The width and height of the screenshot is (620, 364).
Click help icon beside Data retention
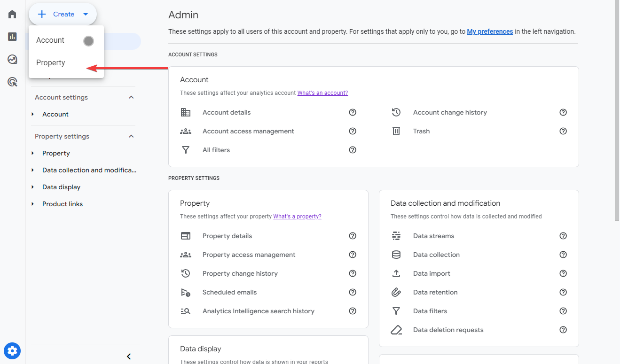(563, 292)
